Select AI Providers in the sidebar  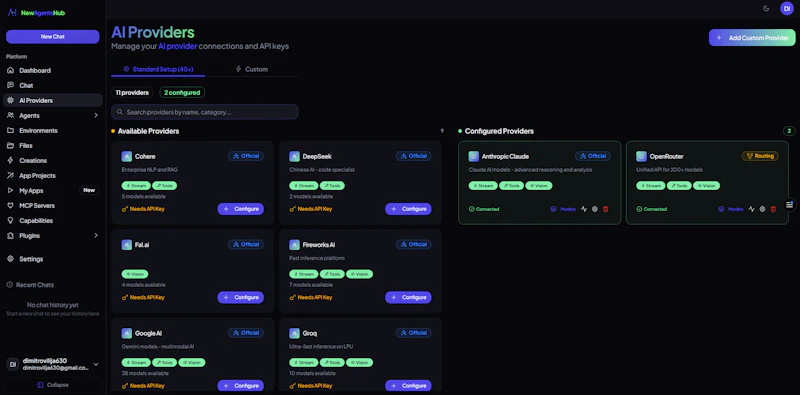point(52,101)
